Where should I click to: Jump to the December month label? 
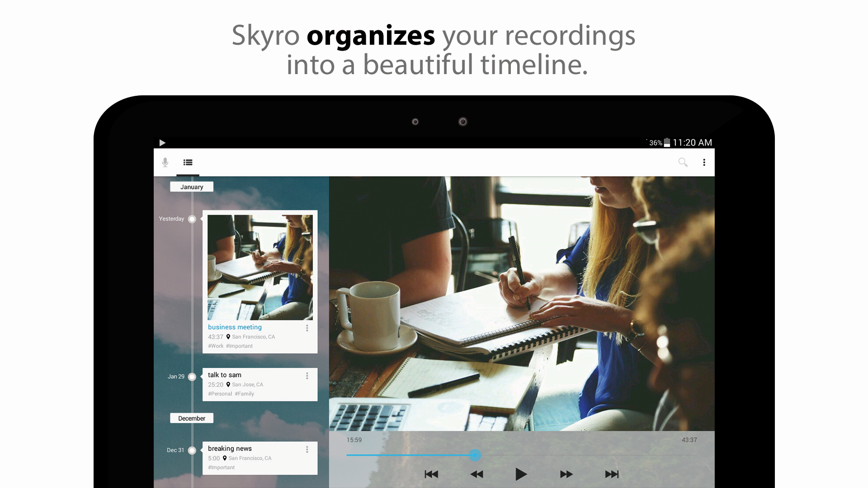point(192,418)
